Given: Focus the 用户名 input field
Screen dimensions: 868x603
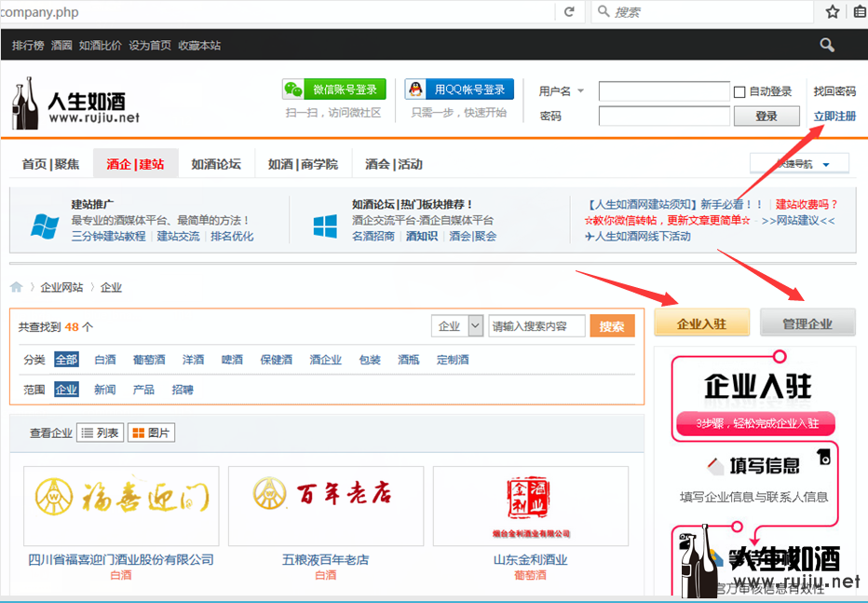Looking at the screenshot, I should pyautogui.click(x=664, y=91).
